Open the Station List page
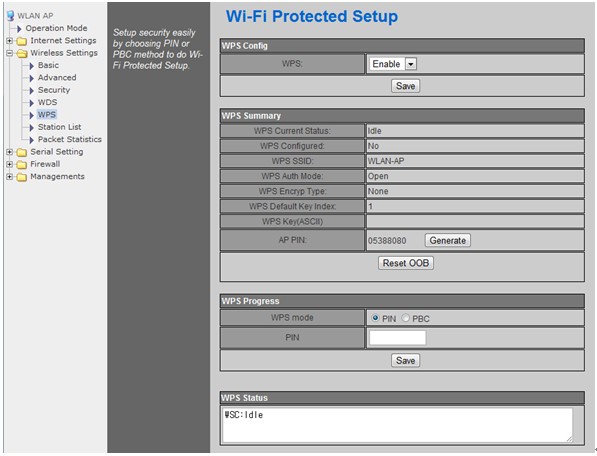This screenshot has width=597, height=456. click(59, 127)
